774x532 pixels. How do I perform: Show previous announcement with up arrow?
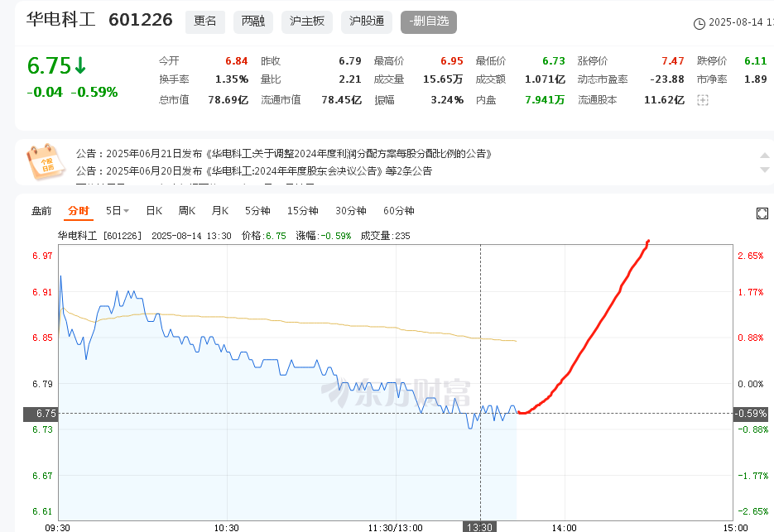765,156
